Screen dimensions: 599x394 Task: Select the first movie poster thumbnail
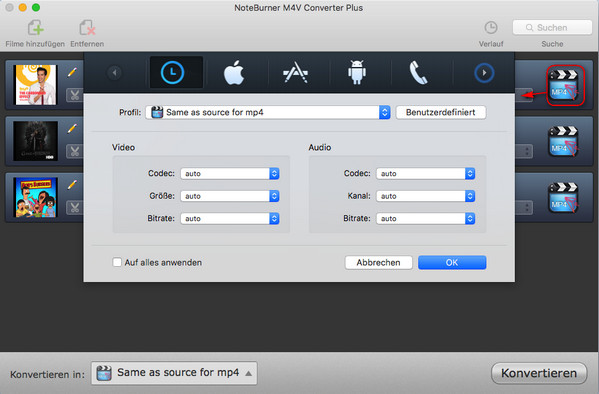click(x=35, y=85)
